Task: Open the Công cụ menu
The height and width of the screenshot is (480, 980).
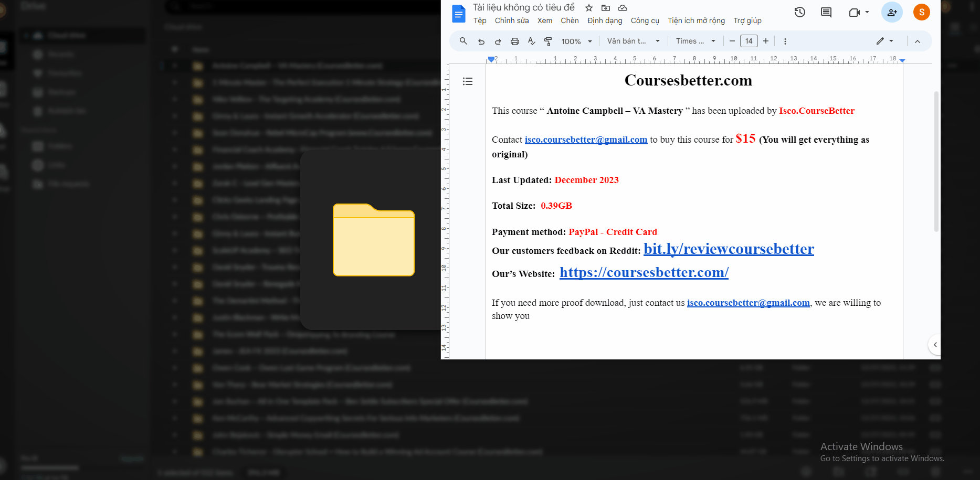Action: coord(645,20)
